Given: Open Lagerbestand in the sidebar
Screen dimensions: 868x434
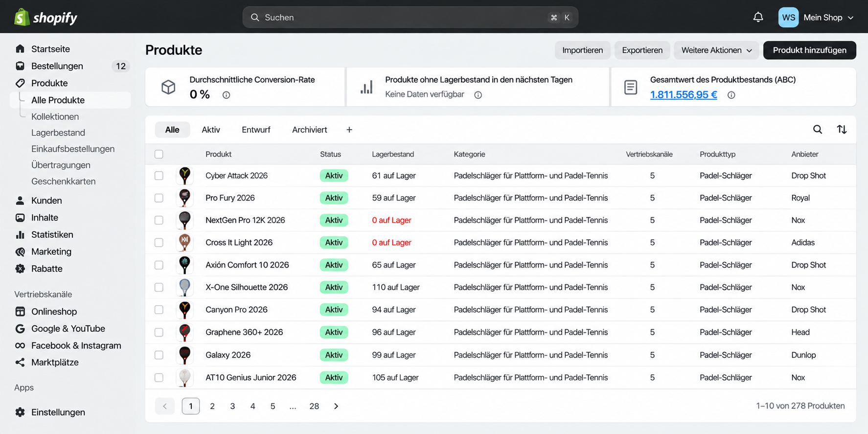Looking at the screenshot, I should coord(58,133).
